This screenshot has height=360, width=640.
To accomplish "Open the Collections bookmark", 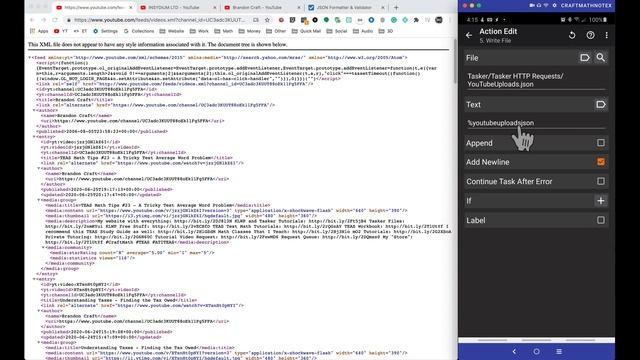I will 139,31.
